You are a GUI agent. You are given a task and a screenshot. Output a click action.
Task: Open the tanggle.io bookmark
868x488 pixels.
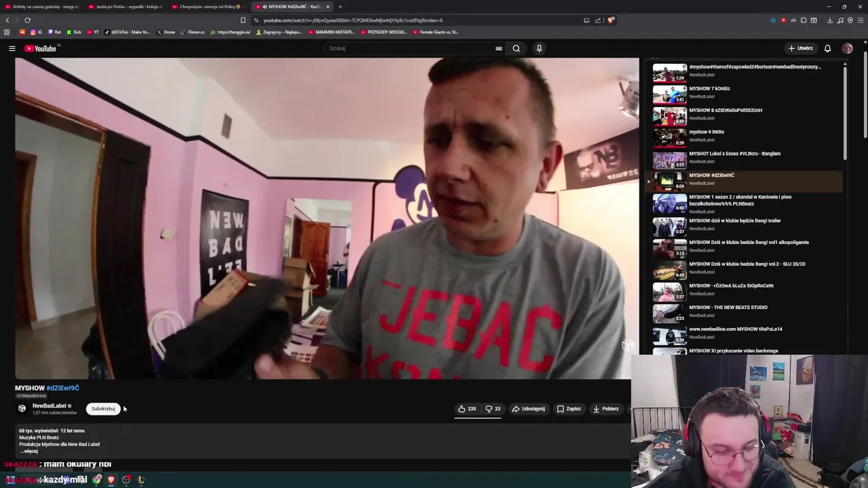tap(231, 32)
